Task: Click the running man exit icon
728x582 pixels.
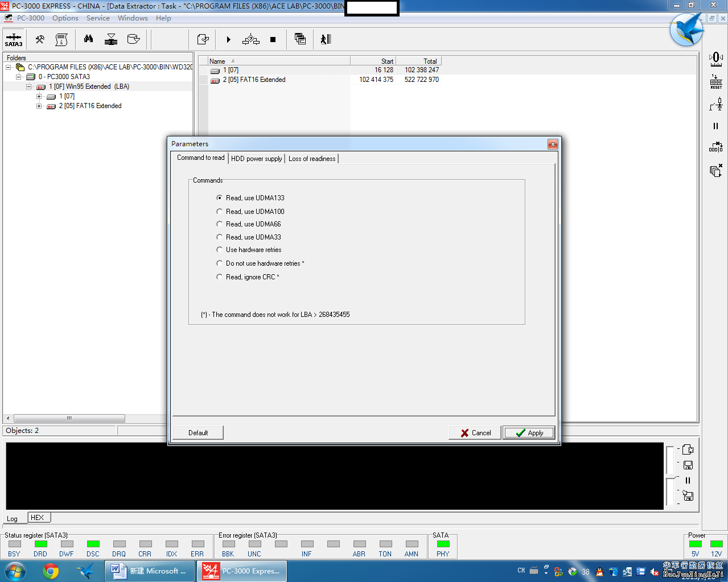Action: pos(326,39)
